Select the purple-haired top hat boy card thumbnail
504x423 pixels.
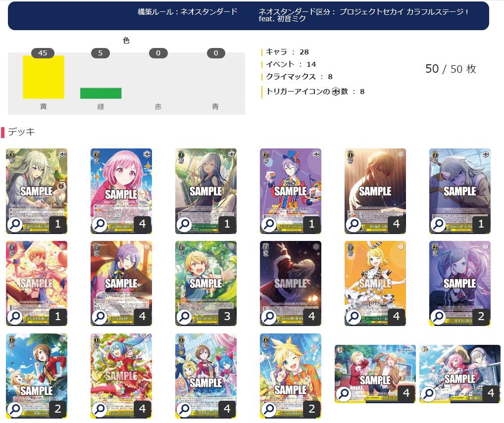291,191
